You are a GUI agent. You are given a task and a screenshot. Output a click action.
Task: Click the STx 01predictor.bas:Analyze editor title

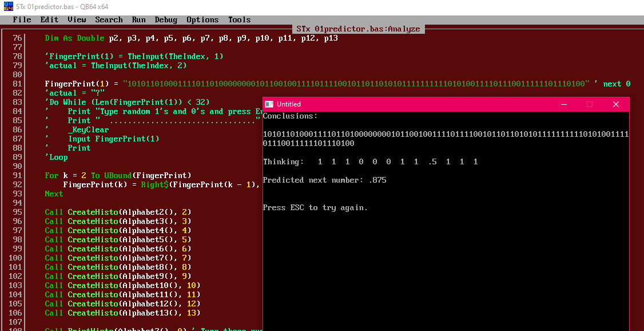point(358,29)
